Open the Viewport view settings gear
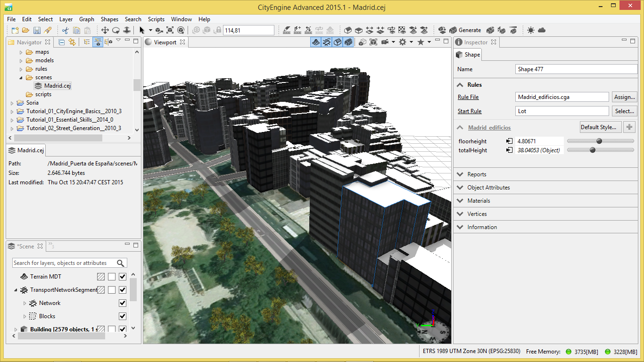The image size is (644, 362). click(x=403, y=42)
